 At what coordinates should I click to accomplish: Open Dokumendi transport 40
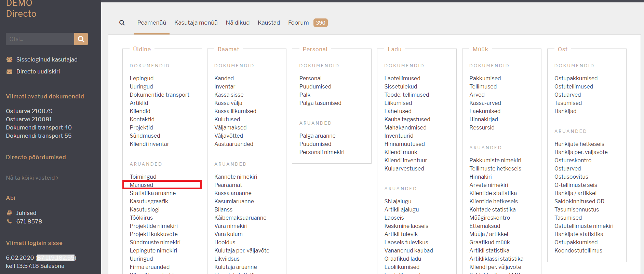[x=39, y=127]
